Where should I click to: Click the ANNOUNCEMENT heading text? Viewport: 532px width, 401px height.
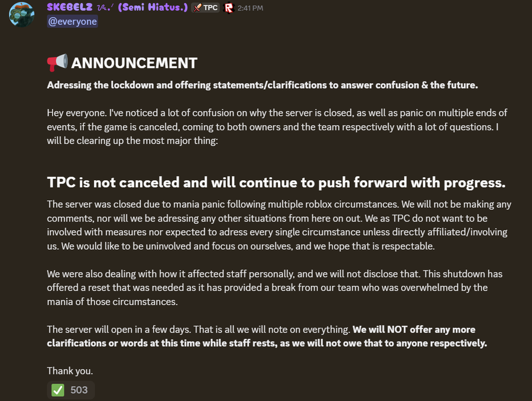click(134, 63)
